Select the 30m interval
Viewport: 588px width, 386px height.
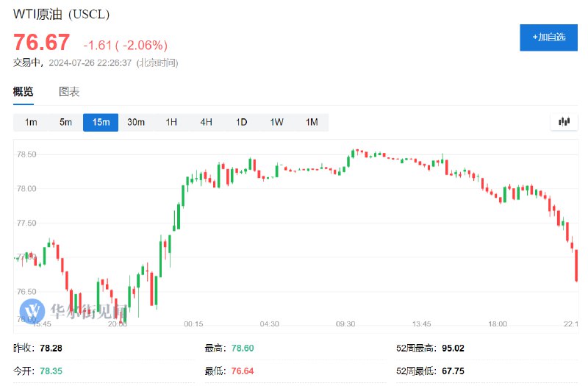pos(136,122)
